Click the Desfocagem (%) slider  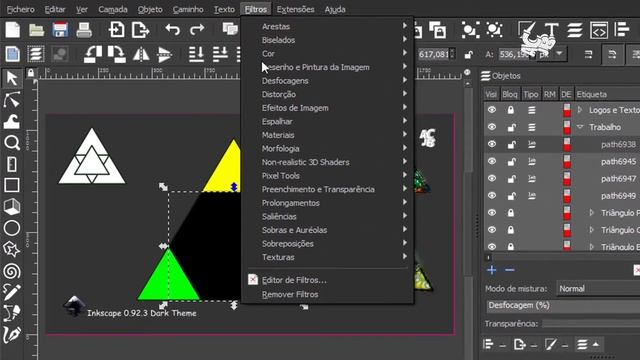pos(563,306)
